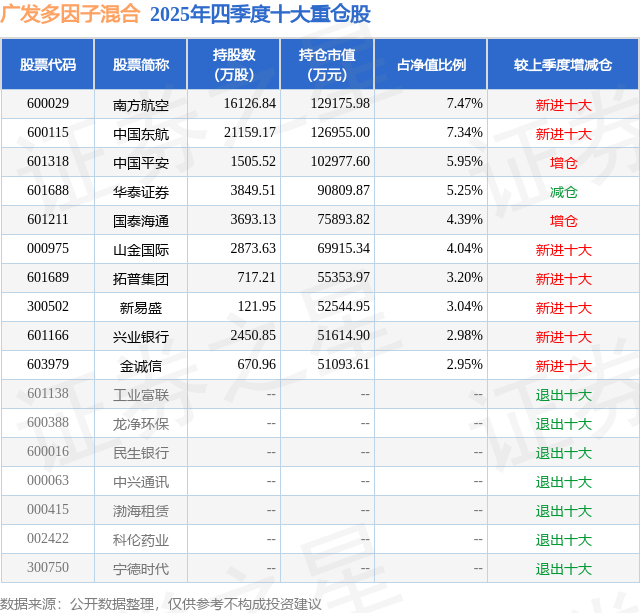Image resolution: width=640 pixels, height=613 pixels.
Task: Select stock code 600029
Action: click(48, 104)
